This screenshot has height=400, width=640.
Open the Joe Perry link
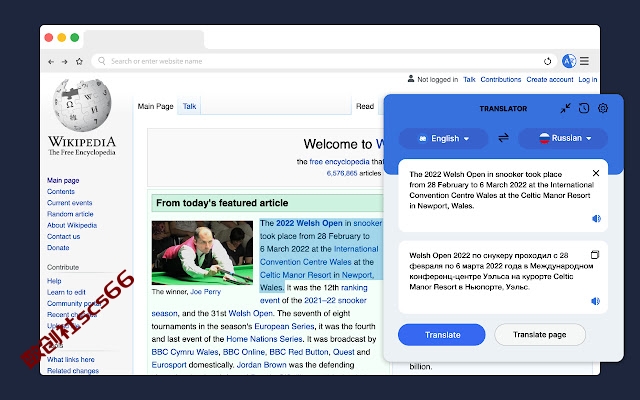coord(205,292)
